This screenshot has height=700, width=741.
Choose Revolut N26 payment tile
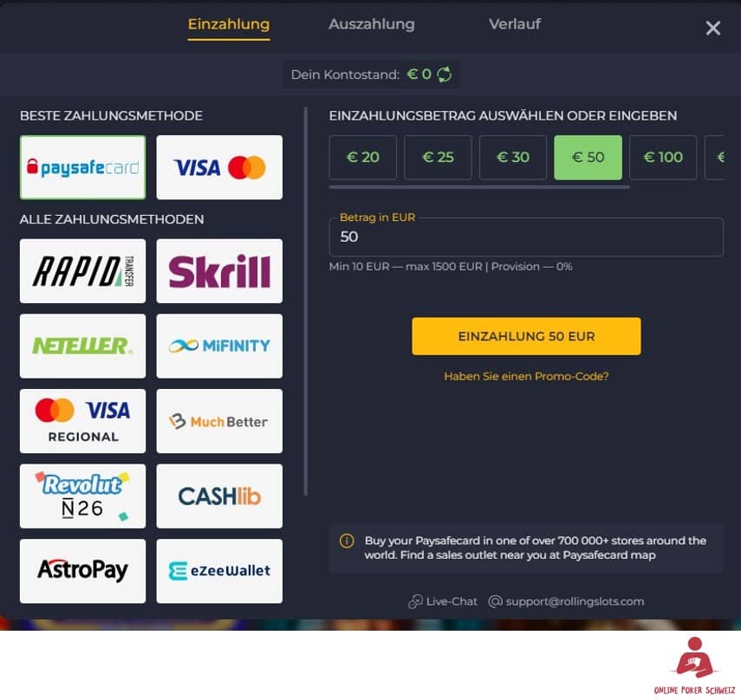pyautogui.click(x=82, y=496)
